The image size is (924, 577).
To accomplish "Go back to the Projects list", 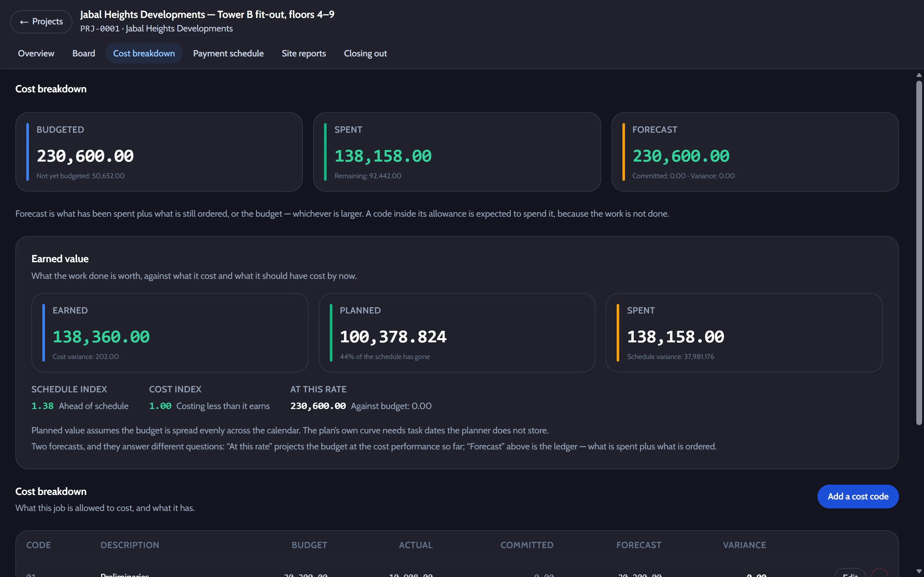I will pyautogui.click(x=41, y=22).
